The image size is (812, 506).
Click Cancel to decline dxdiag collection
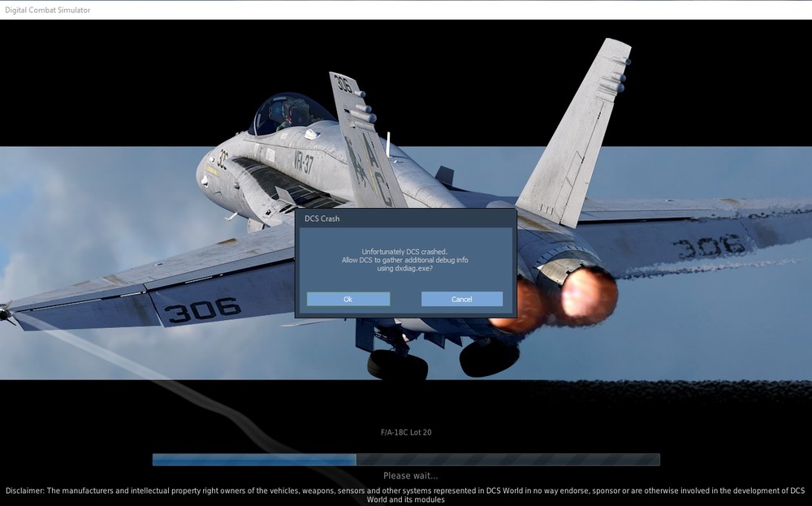point(461,299)
